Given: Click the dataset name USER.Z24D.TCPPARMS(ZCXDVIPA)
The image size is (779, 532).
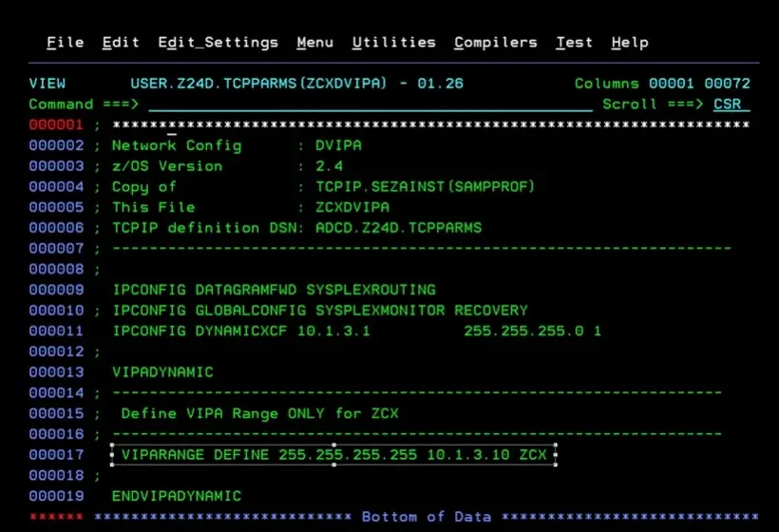Looking at the screenshot, I should click(258, 84).
